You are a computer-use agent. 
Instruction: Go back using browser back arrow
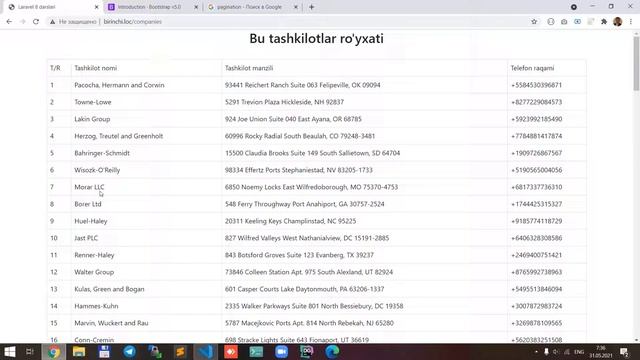pos(9,22)
